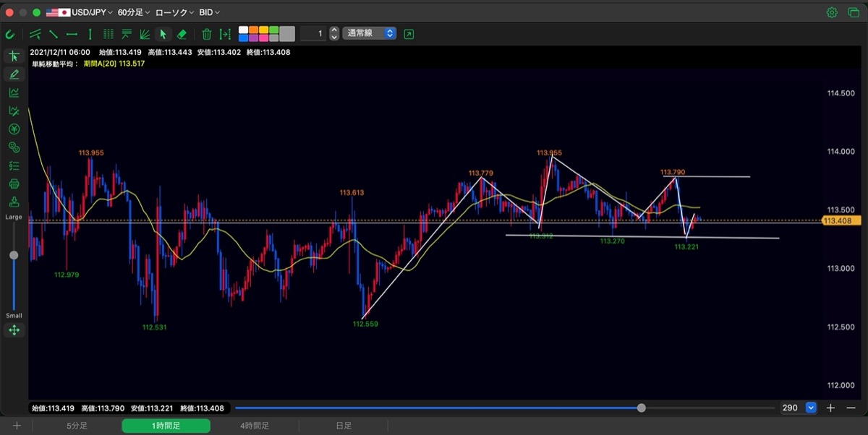Select the horizontal line drawing tool

[72, 33]
